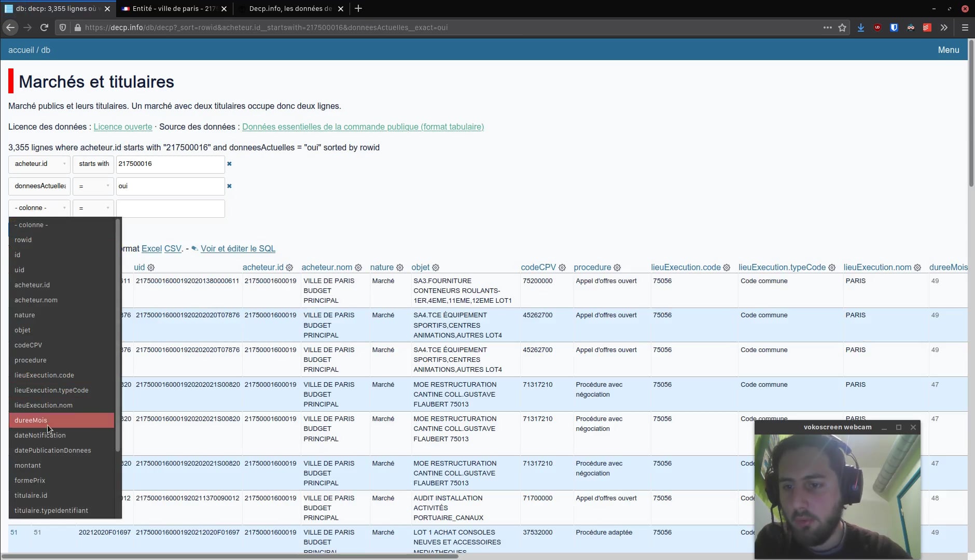
Task: Download results via the CSV link
Action: pos(173,249)
